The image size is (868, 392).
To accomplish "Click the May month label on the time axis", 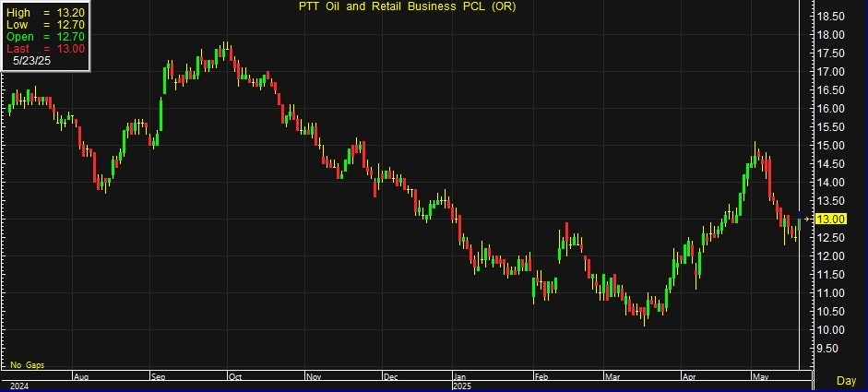I will pos(760,377).
